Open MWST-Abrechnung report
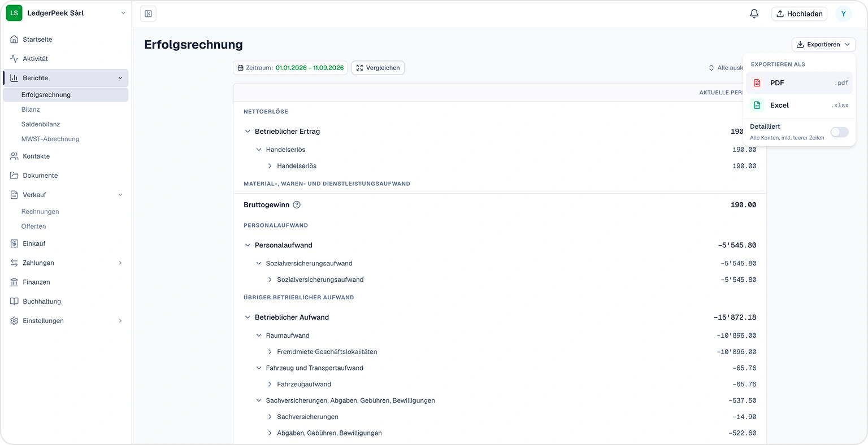Viewport: 868px width, 445px height. click(x=66, y=139)
